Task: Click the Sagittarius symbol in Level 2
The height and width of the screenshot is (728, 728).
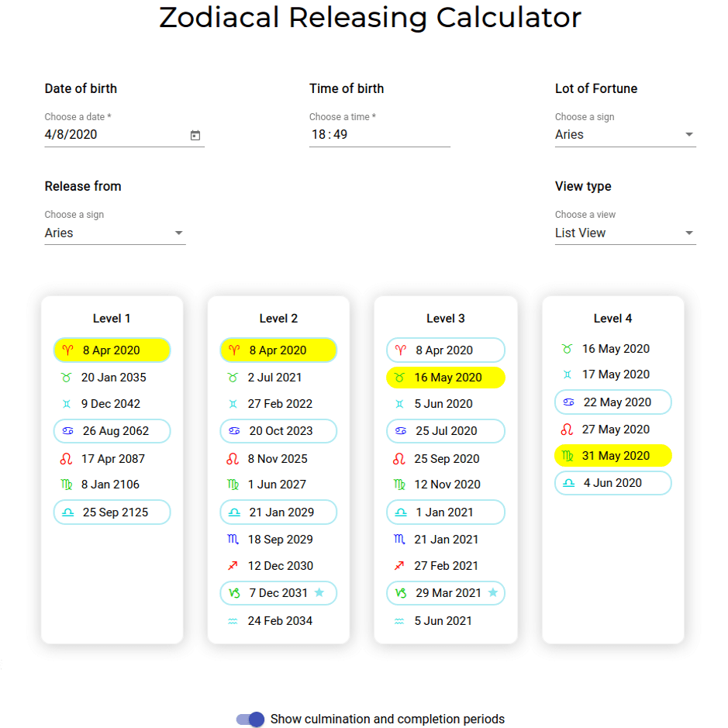Action: point(233,566)
